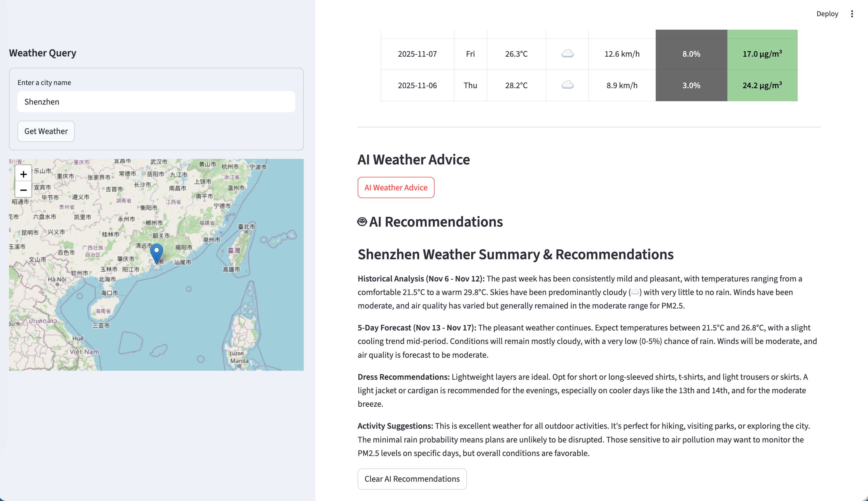The width and height of the screenshot is (868, 501).
Task: Click the 12.6 km/h wind speed cell
Action: pyautogui.click(x=622, y=54)
